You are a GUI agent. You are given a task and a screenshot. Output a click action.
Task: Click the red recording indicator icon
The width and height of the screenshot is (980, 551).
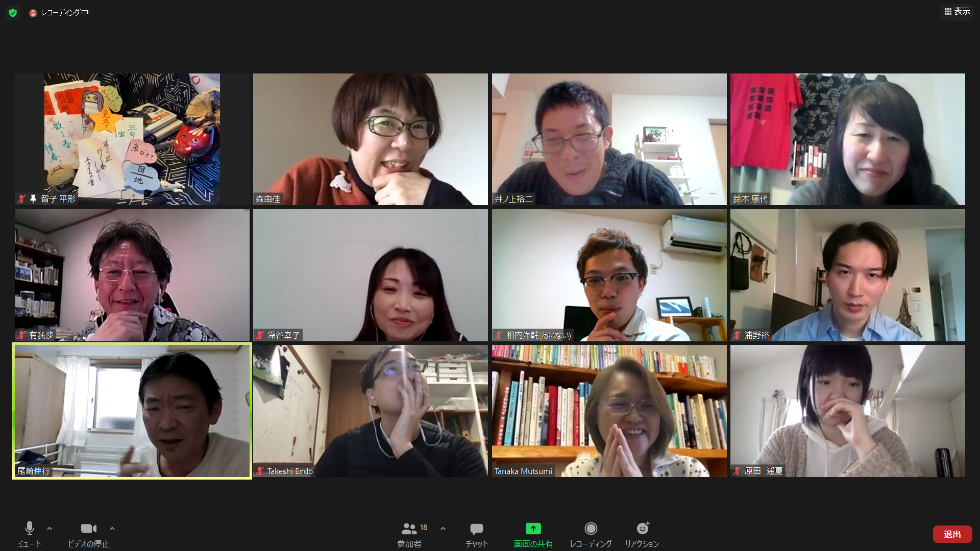[x=33, y=13]
